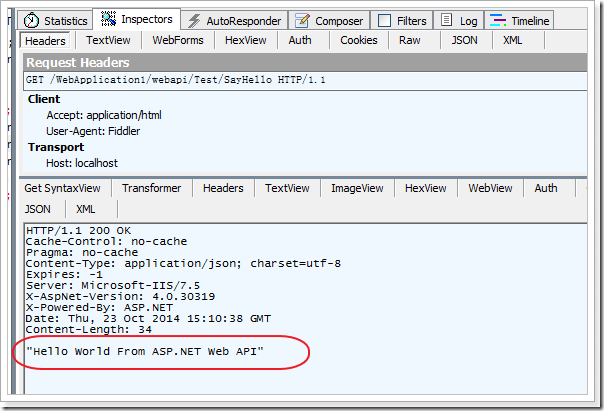604x411 pixels.
Task: Select the User-Agent: Fiddler header
Action: pos(93,131)
